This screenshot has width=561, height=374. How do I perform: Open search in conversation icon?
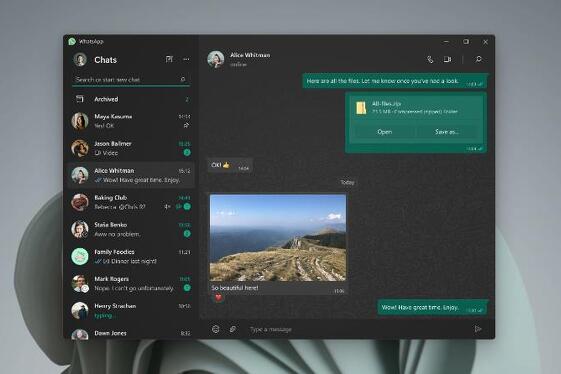(x=479, y=59)
